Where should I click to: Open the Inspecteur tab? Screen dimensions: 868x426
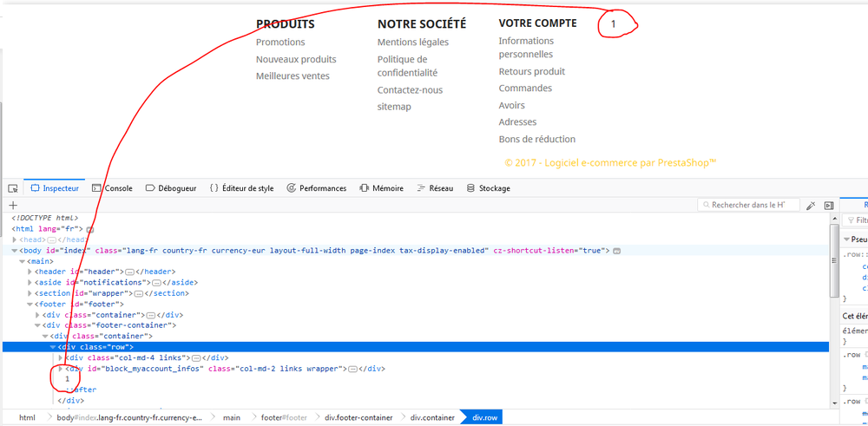point(55,188)
